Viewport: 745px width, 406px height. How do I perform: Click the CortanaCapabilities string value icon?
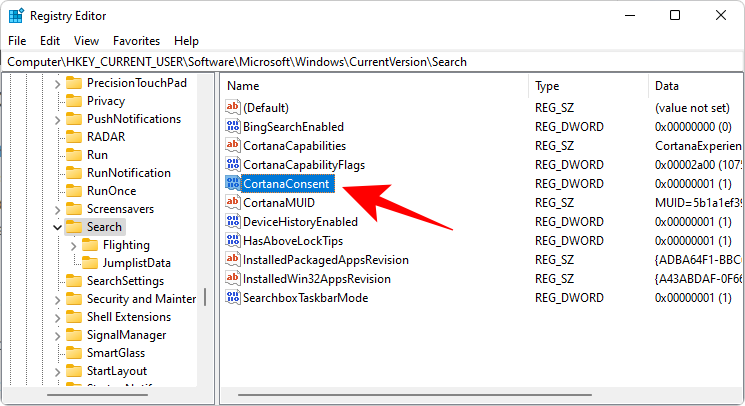click(x=233, y=146)
